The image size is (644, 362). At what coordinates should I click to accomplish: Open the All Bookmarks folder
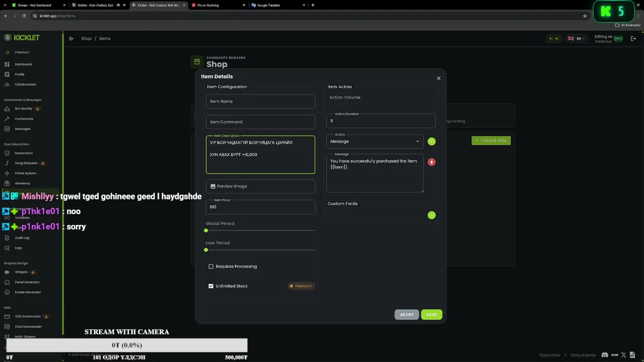tap(627, 25)
